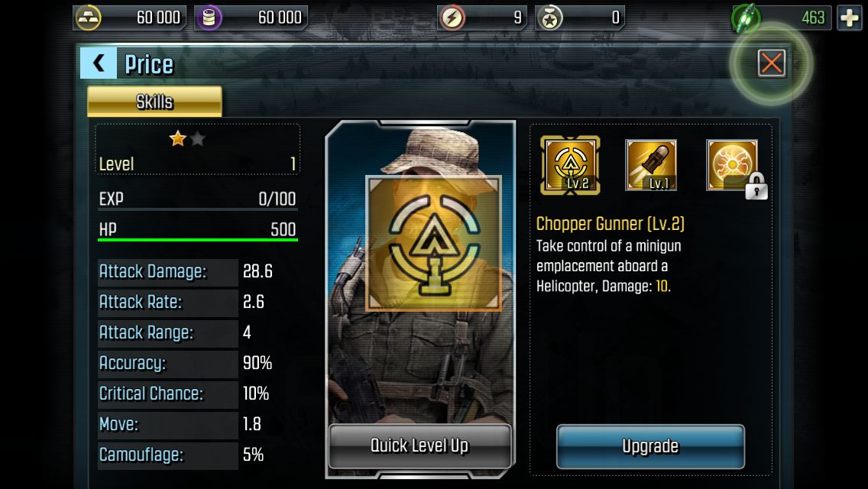Tap the purple coin stack currency icon
The height and width of the screenshot is (489, 868).
pos(209,18)
